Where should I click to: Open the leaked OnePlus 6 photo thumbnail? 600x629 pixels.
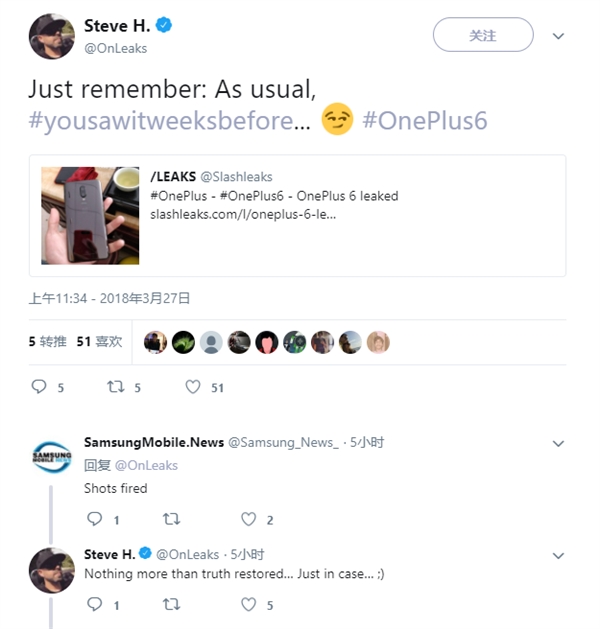pyautogui.click(x=90, y=215)
